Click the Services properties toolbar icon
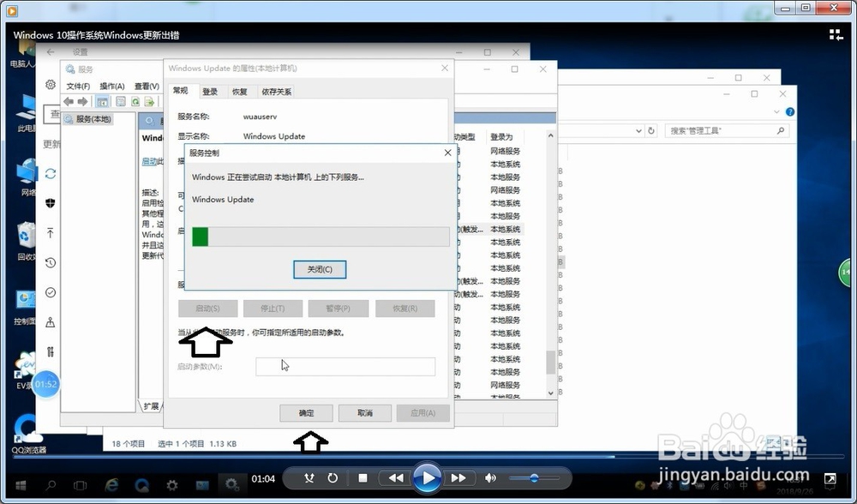This screenshot has height=504, width=857. (x=121, y=102)
